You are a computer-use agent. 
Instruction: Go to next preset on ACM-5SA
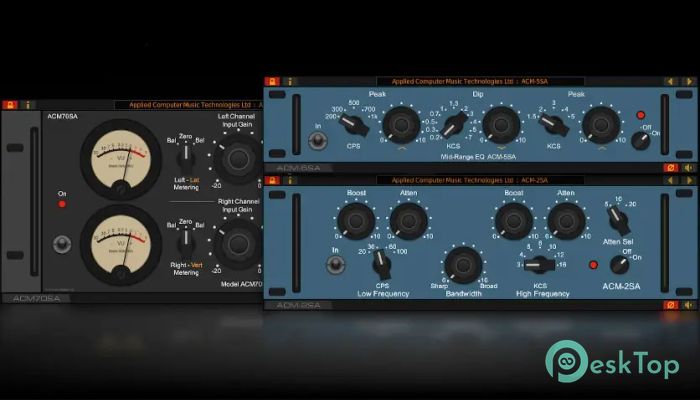[687, 81]
